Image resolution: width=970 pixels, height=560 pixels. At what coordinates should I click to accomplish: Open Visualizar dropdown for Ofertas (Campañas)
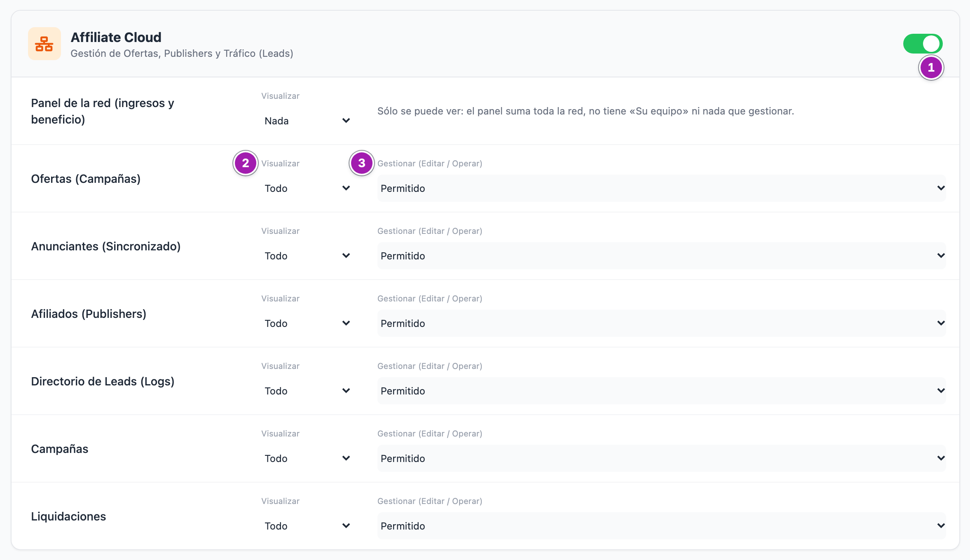point(307,188)
